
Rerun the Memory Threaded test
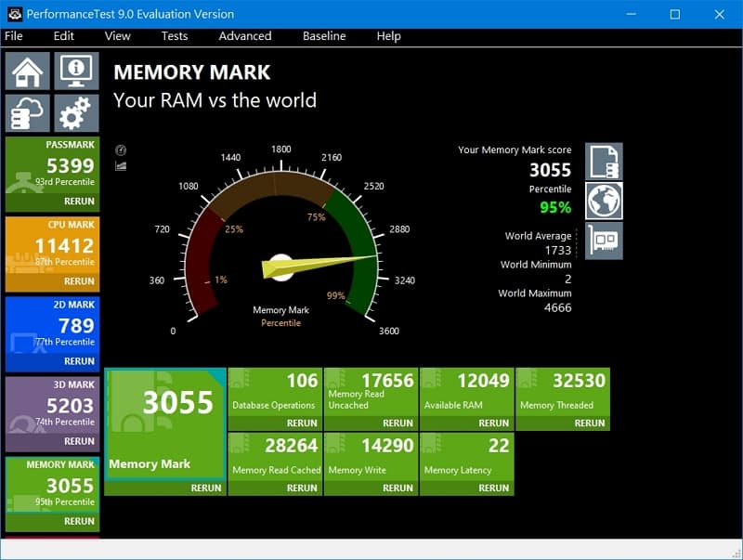(590, 423)
